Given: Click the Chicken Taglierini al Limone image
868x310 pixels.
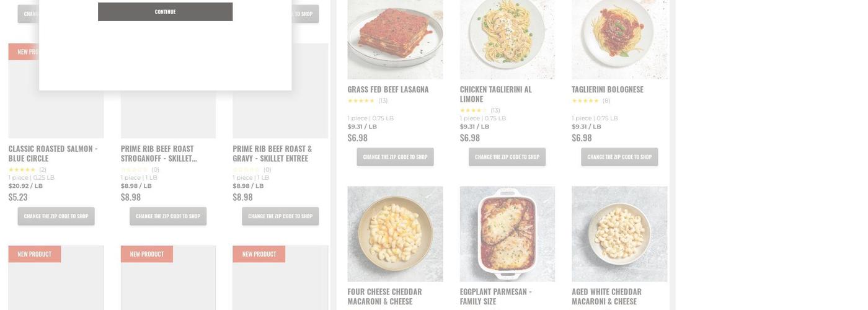Looking at the screenshot, I should 507,39.
